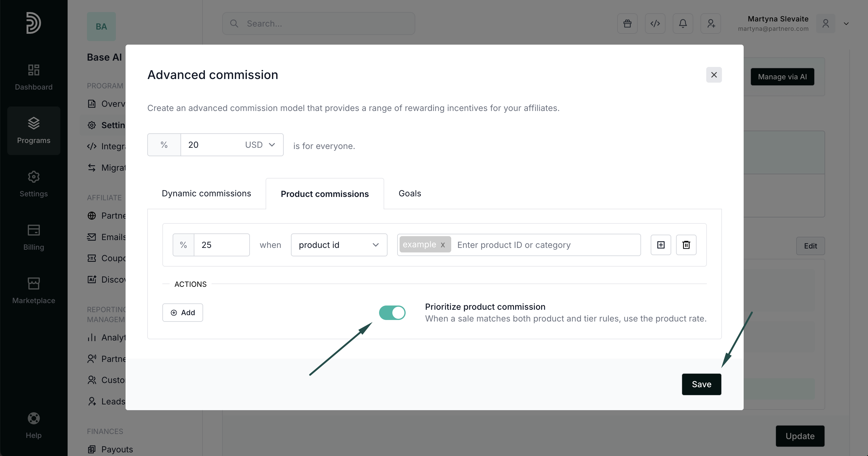The width and height of the screenshot is (868, 456).
Task: Switch to the Goals tab
Action: click(409, 193)
